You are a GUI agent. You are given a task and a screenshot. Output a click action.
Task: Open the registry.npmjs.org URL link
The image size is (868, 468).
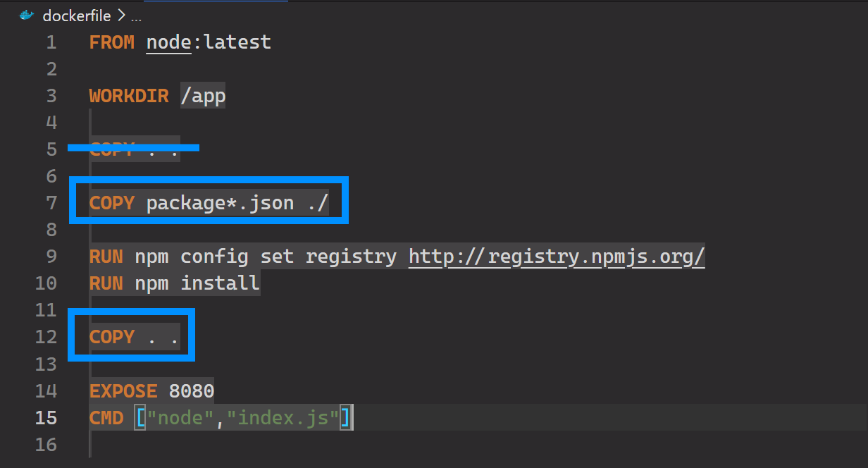point(557,257)
